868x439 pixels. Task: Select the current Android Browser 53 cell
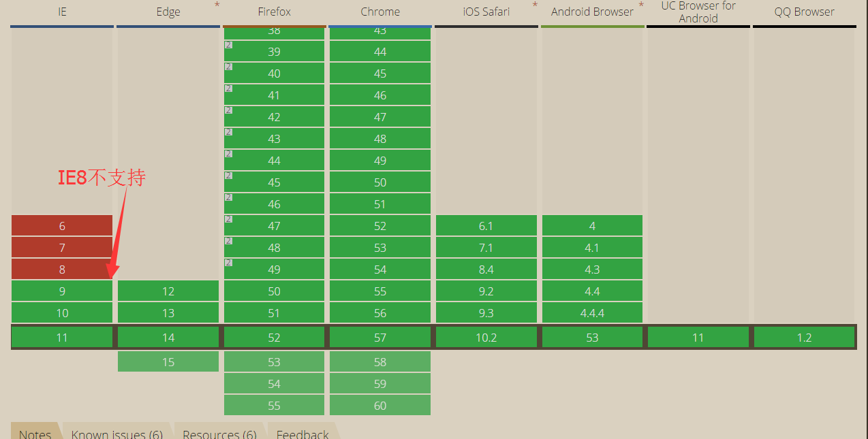coord(592,338)
